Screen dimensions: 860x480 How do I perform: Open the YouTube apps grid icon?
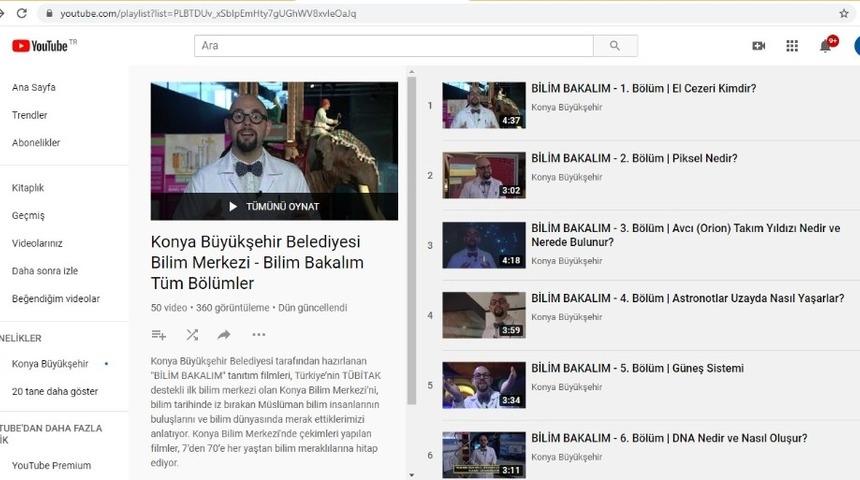791,46
